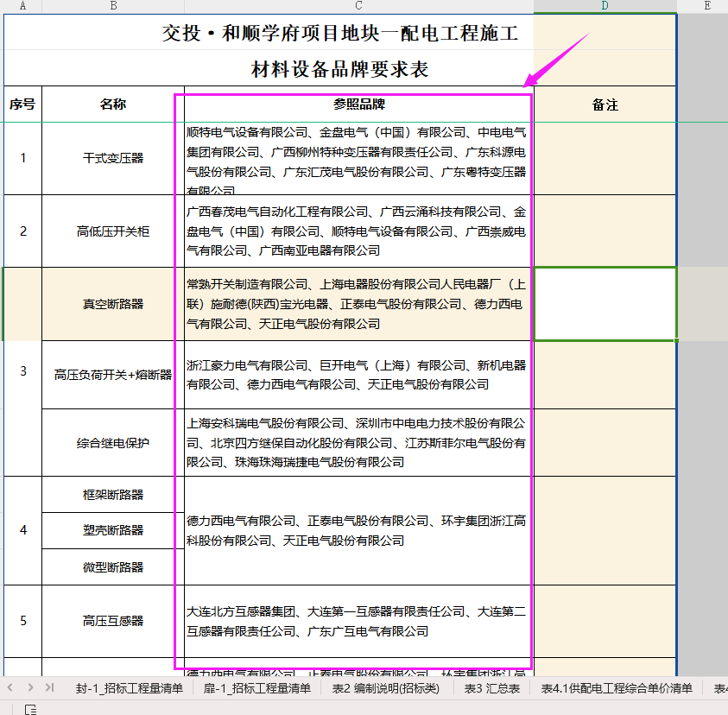Select the 高压负荷开关+熔断器 cell
This screenshot has height=715, width=728.
(x=113, y=375)
